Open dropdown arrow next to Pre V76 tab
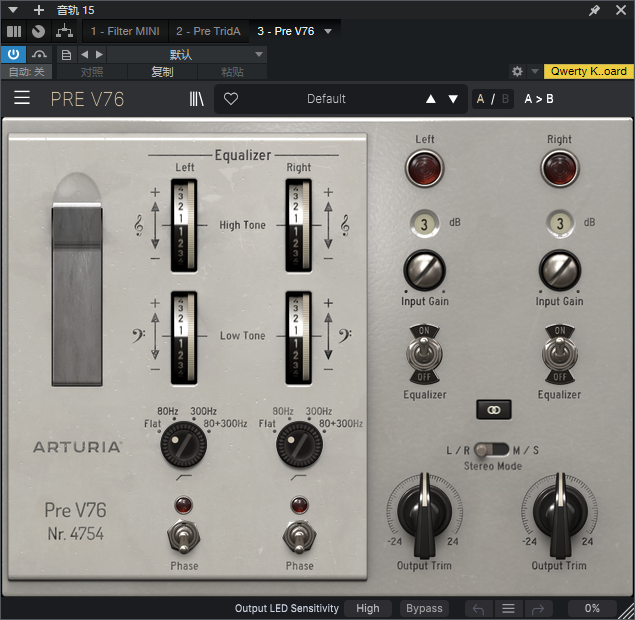The width and height of the screenshot is (635, 620). click(x=328, y=31)
